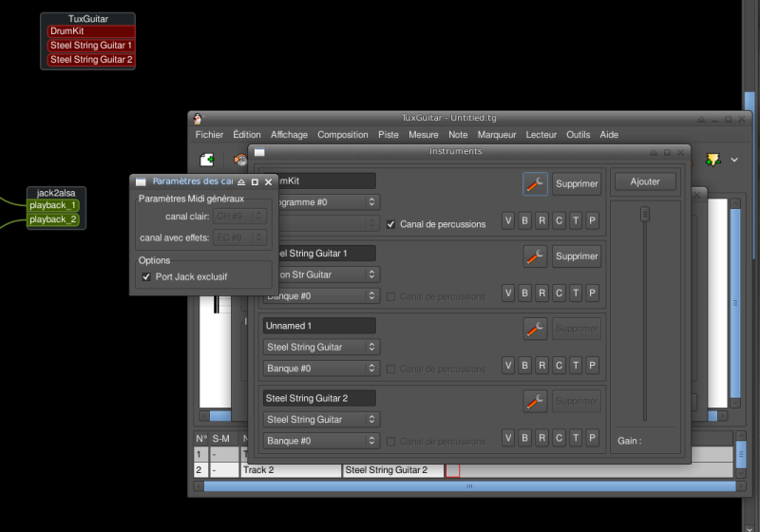The height and width of the screenshot is (532, 760).
Task: Click the horizontal scrollbar at TuxGuitar bottom
Action: pyautogui.click(x=469, y=486)
